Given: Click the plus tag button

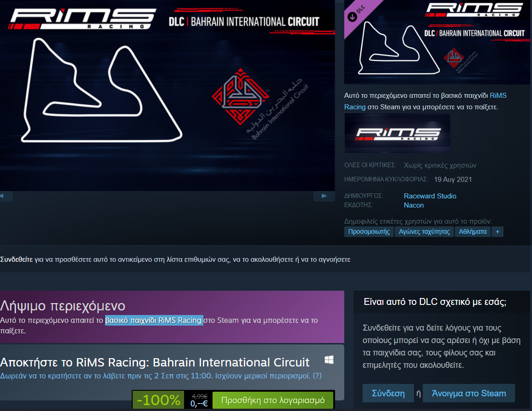Looking at the screenshot, I should [498, 232].
